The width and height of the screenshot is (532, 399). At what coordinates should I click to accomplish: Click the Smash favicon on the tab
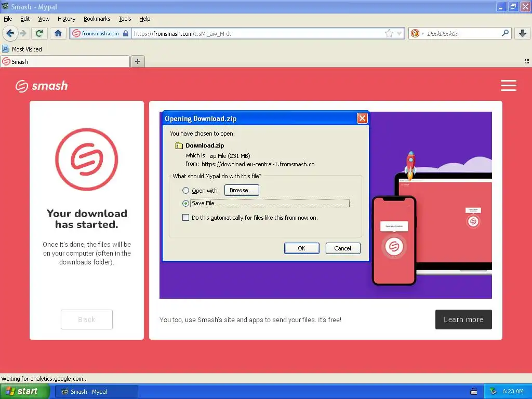6,61
